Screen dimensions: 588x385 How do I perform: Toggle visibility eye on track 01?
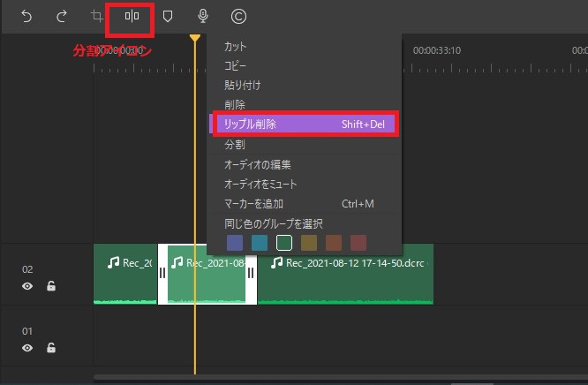pyautogui.click(x=27, y=348)
